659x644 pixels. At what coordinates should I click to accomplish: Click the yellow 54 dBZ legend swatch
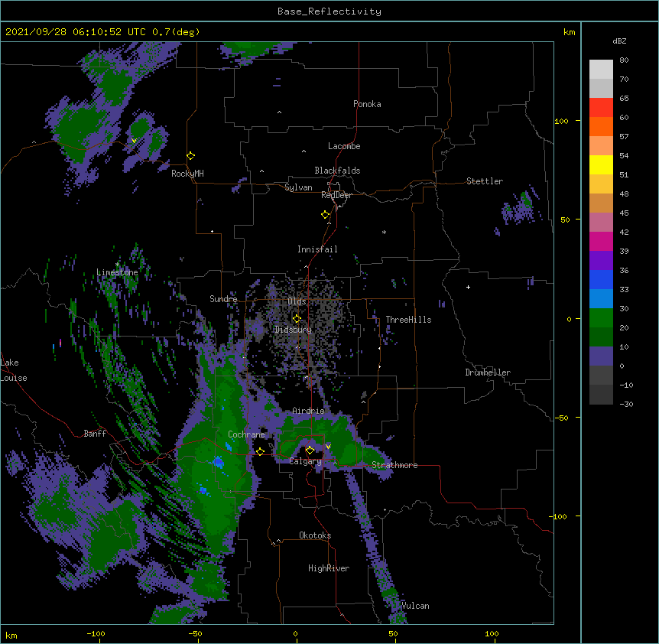tap(601, 164)
